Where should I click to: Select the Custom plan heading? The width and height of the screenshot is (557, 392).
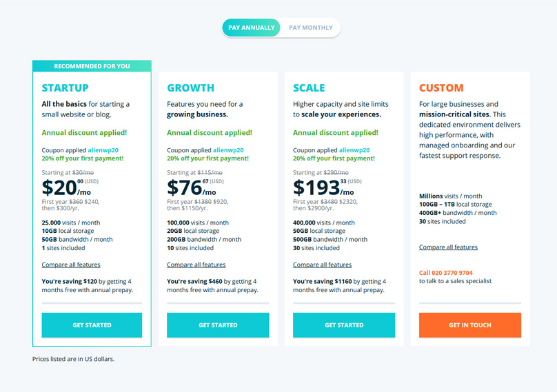click(x=441, y=88)
